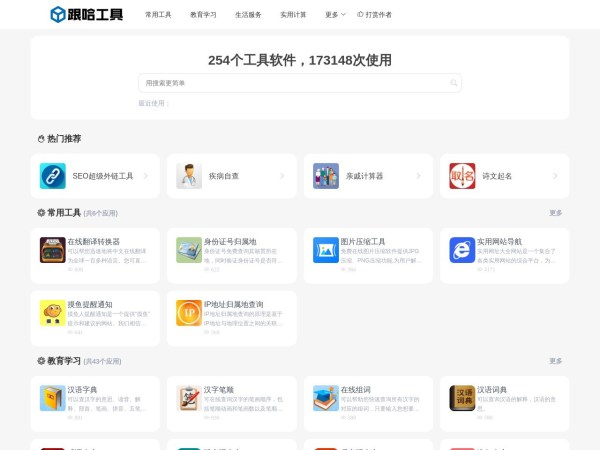Click 更多 link in 常用工具 section
The image size is (600, 450).
click(x=555, y=213)
